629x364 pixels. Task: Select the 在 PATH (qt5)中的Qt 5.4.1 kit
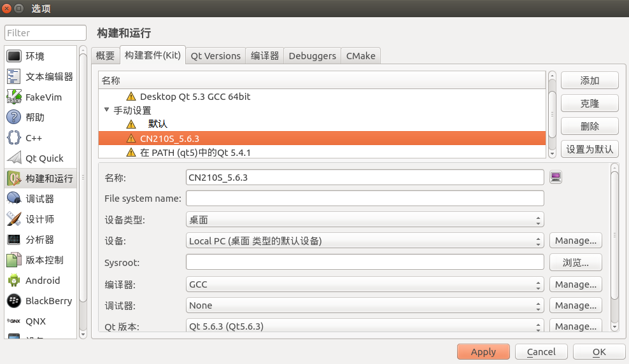(x=322, y=152)
